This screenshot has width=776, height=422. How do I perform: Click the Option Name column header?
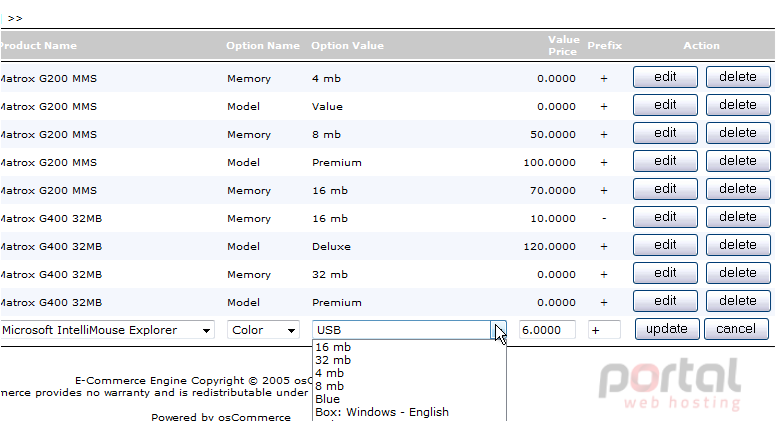pyautogui.click(x=263, y=46)
